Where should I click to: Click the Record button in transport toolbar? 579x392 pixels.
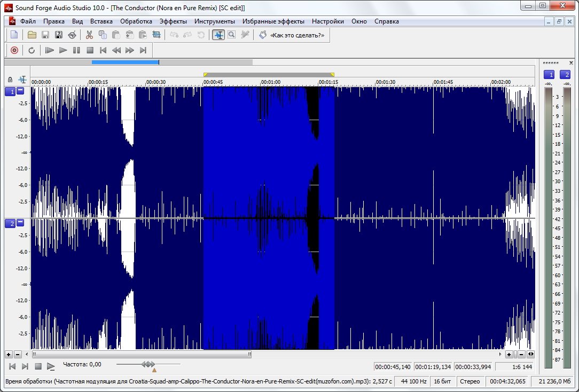(14, 50)
